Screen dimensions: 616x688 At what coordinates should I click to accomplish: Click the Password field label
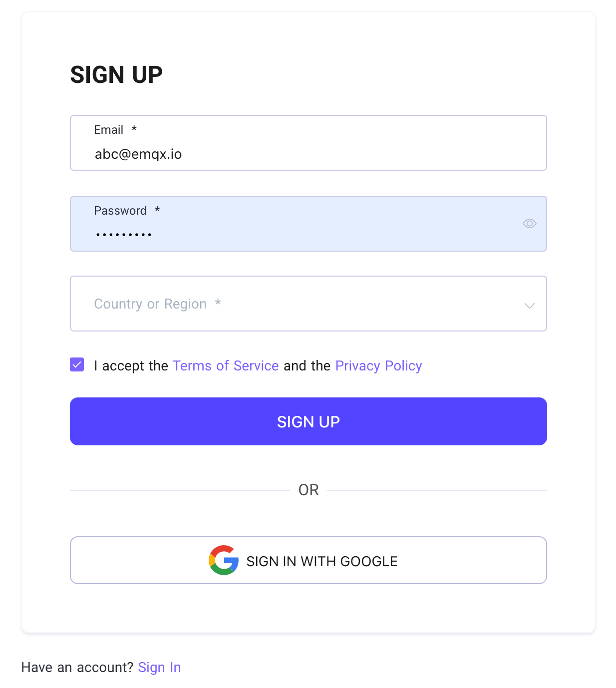(x=120, y=211)
